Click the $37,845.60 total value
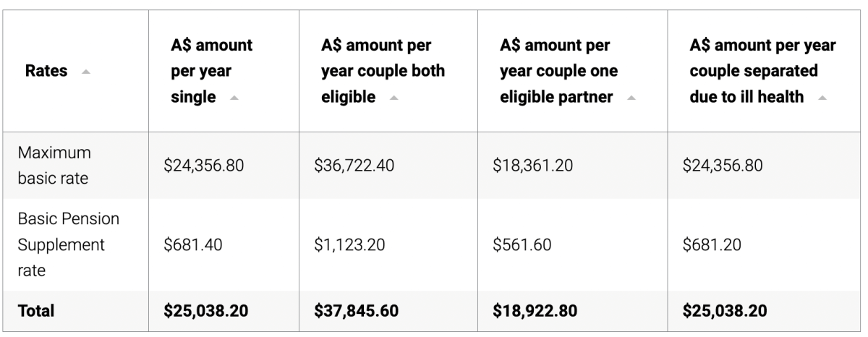 355,310
